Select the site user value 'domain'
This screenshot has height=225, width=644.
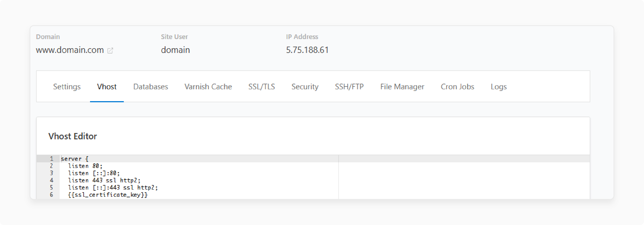[175, 50]
